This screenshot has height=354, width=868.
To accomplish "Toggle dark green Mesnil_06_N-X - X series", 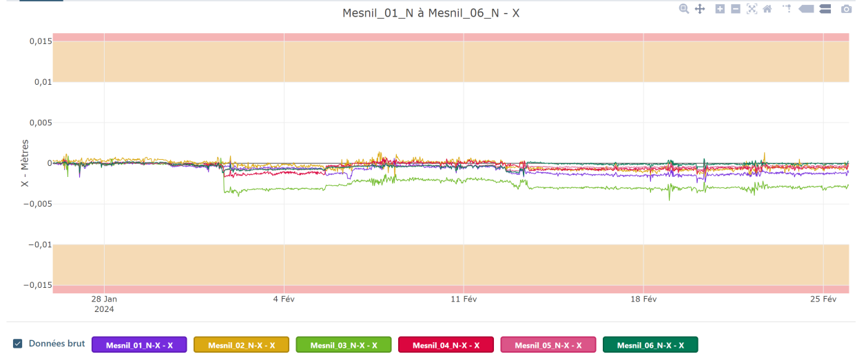I will [x=650, y=345].
